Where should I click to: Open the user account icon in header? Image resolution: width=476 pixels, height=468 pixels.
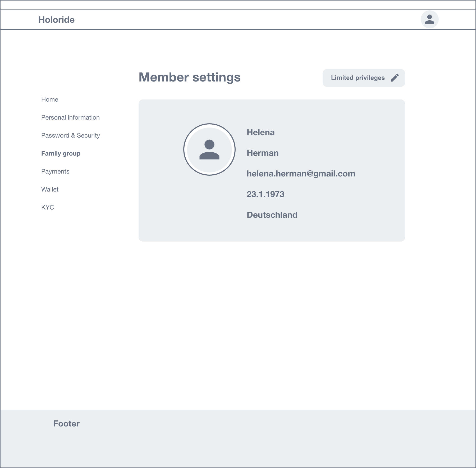click(429, 19)
